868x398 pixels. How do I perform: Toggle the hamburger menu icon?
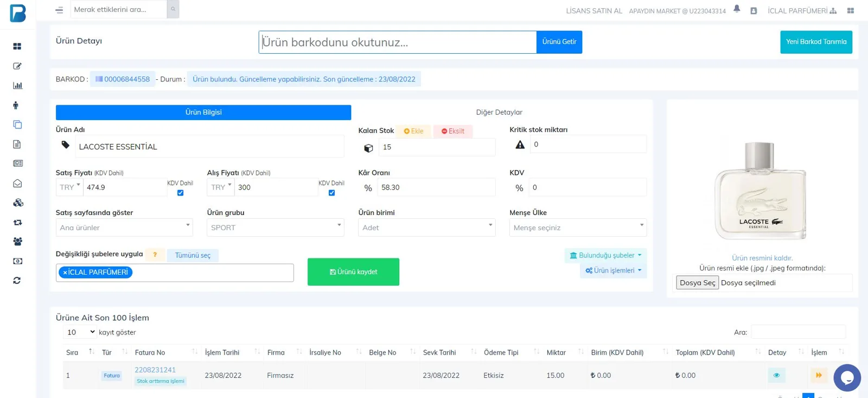tap(59, 10)
